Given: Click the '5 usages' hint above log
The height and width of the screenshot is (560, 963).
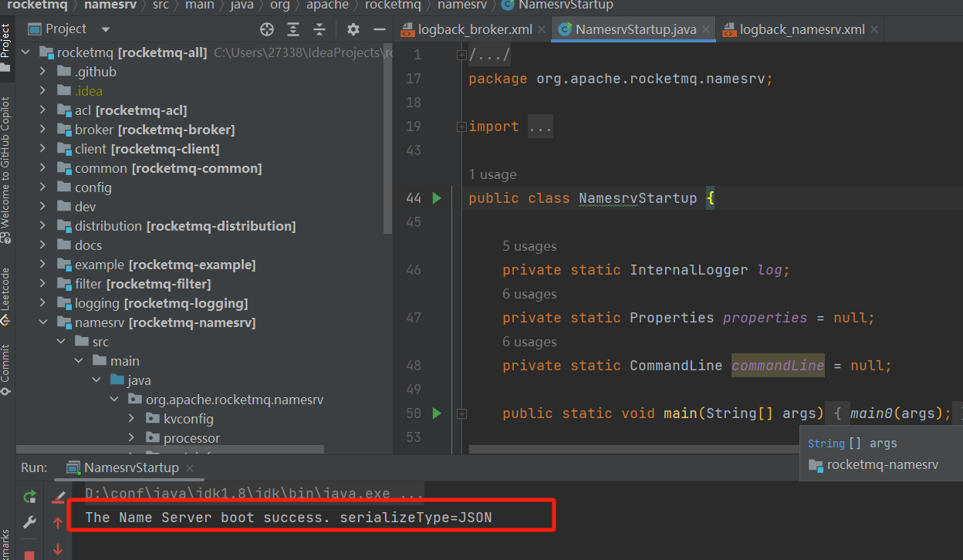Looking at the screenshot, I should (529, 246).
